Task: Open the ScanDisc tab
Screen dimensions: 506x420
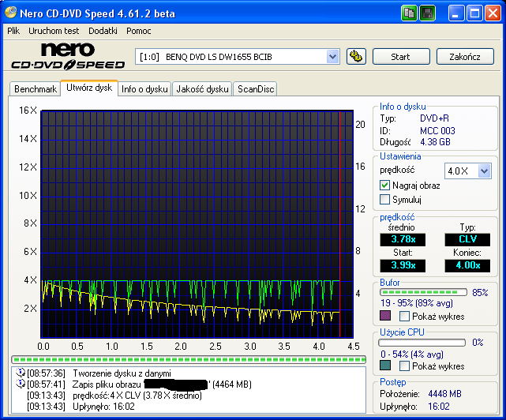Action: (x=256, y=89)
